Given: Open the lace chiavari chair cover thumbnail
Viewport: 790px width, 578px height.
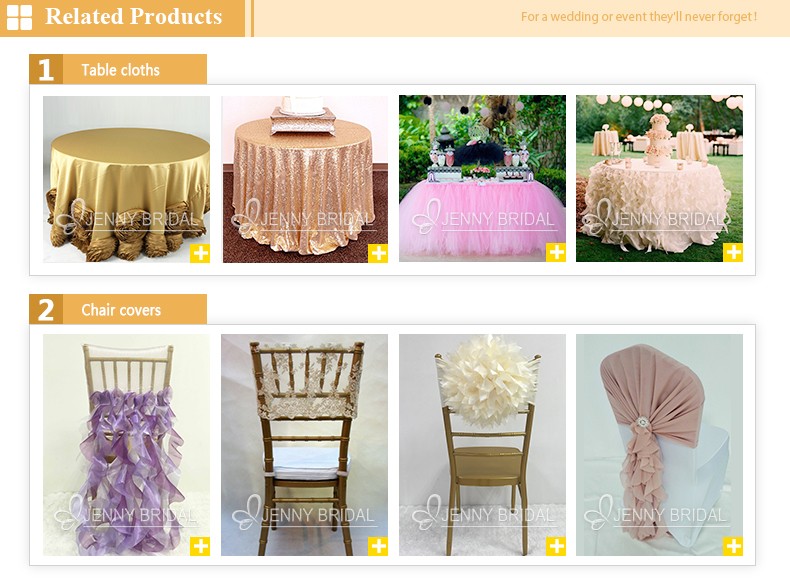Looking at the screenshot, I should pos(305,445).
